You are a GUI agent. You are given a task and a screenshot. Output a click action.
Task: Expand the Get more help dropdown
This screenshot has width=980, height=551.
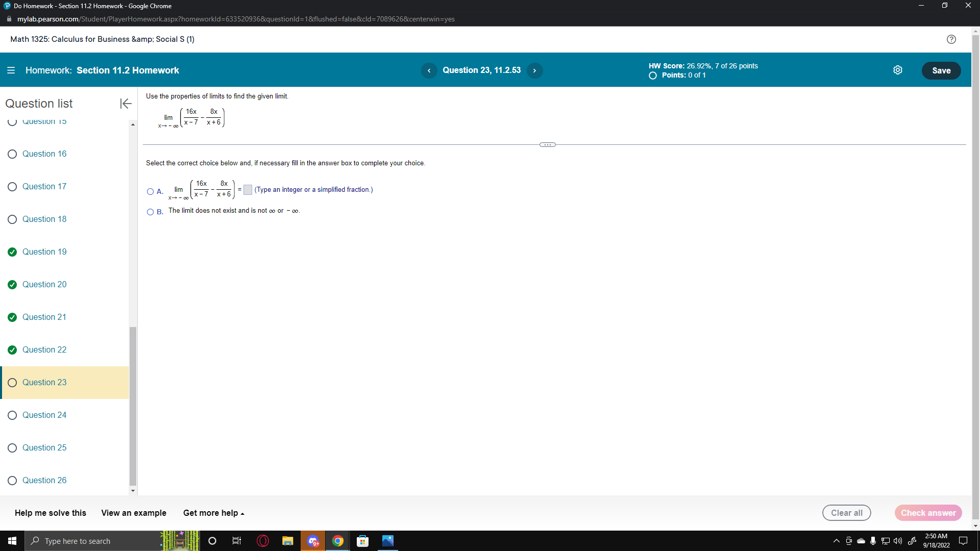tap(213, 513)
